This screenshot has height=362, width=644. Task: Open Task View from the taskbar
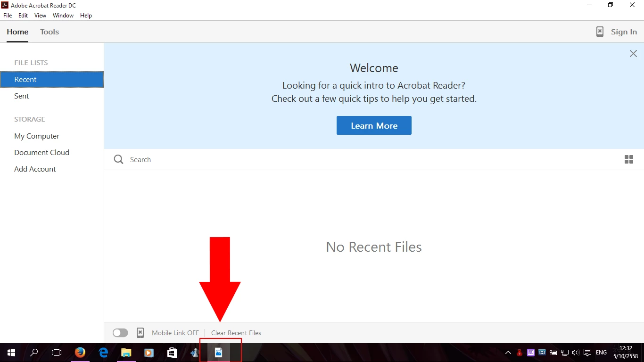pyautogui.click(x=57, y=353)
